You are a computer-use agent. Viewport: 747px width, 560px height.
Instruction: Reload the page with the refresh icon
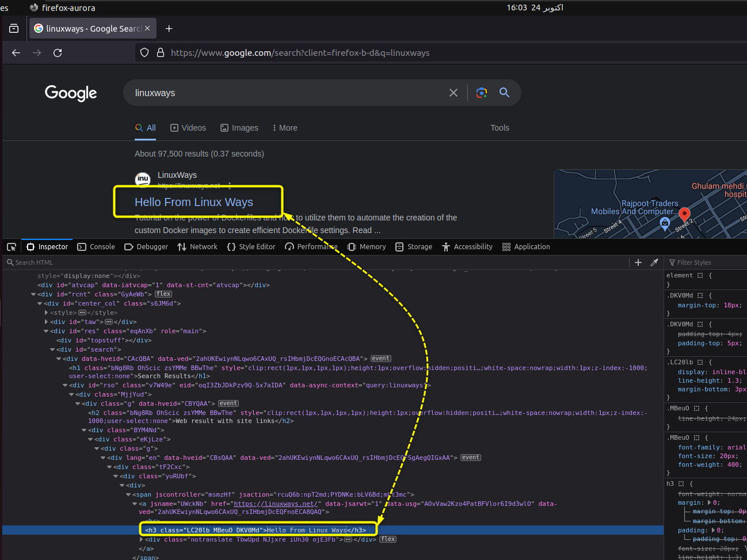[58, 53]
